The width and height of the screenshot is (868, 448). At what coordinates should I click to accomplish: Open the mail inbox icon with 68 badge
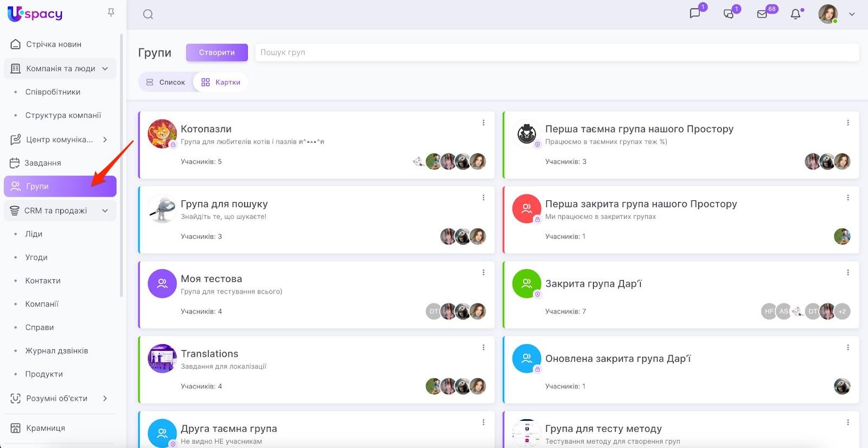pos(762,14)
